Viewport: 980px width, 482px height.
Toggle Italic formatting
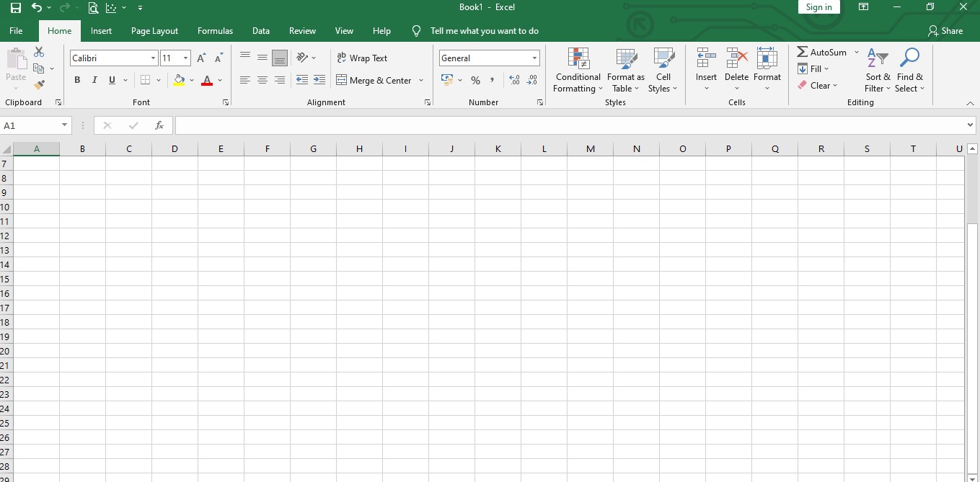tap(94, 80)
